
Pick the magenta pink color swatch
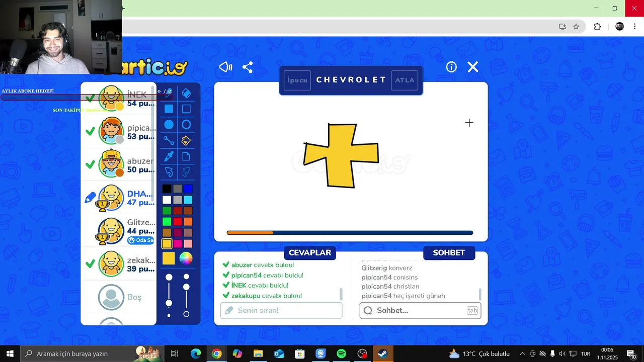pos(178,243)
